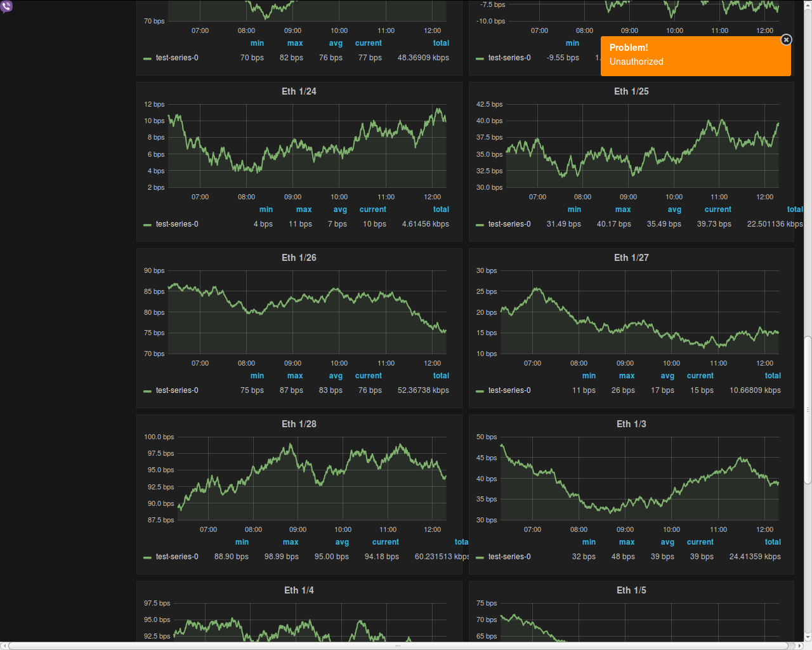This screenshot has width=812, height=650.
Task: Toggle test-series-0 visibility in Eth 1/28
Action: tap(177, 557)
